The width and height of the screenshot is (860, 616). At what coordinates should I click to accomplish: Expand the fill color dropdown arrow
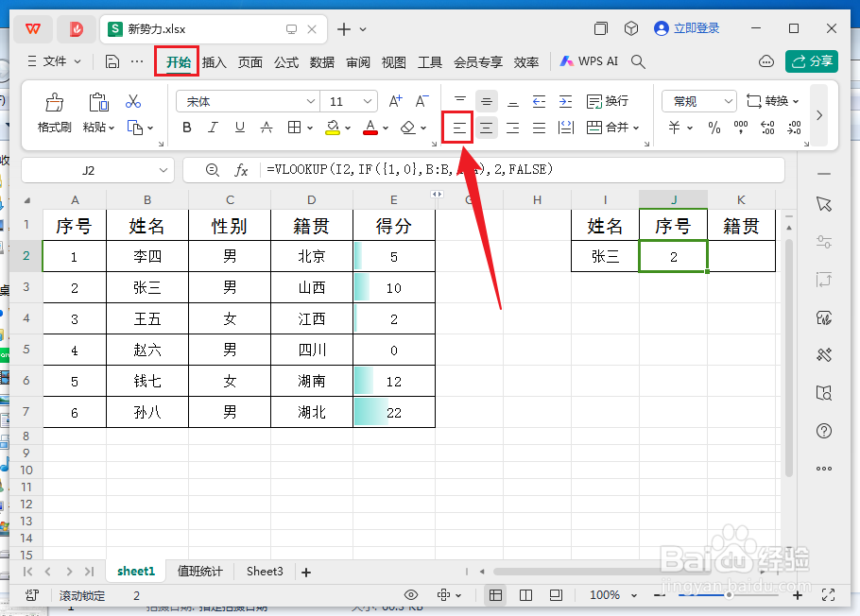click(346, 127)
